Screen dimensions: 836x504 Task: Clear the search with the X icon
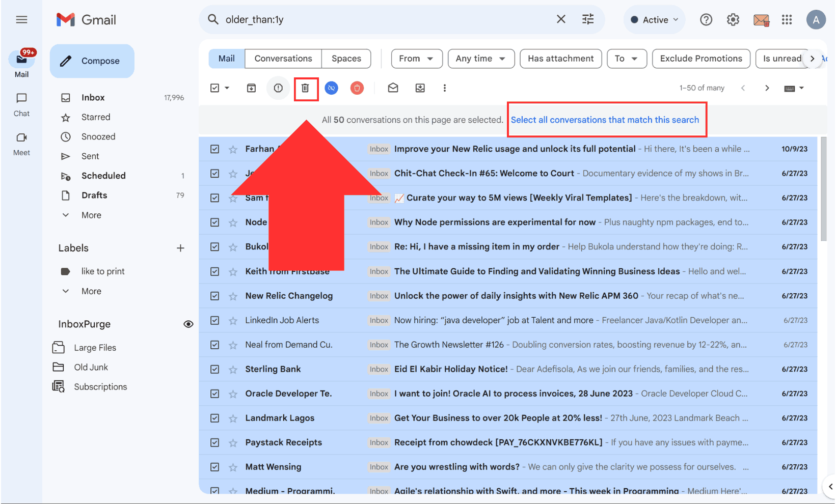(x=561, y=19)
